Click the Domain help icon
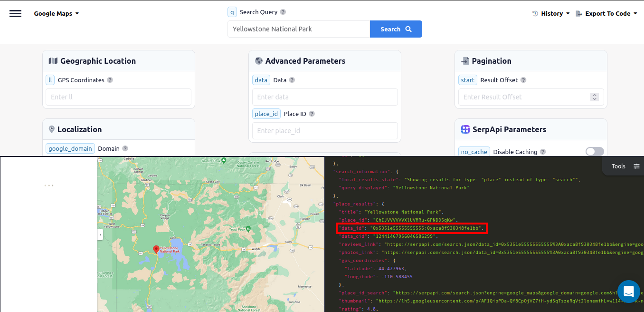The height and width of the screenshot is (312, 644). (125, 148)
